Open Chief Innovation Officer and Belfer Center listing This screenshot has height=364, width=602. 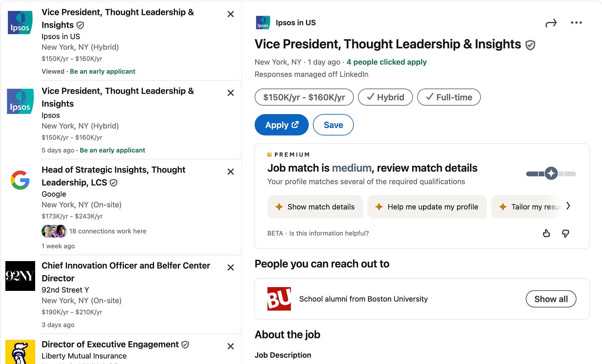[x=126, y=271]
